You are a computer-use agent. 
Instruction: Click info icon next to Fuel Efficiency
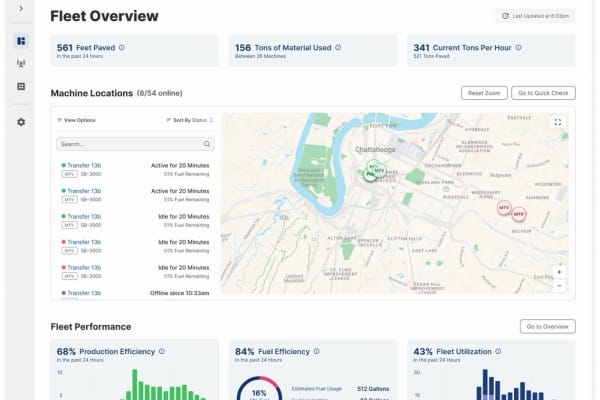pyautogui.click(x=316, y=351)
